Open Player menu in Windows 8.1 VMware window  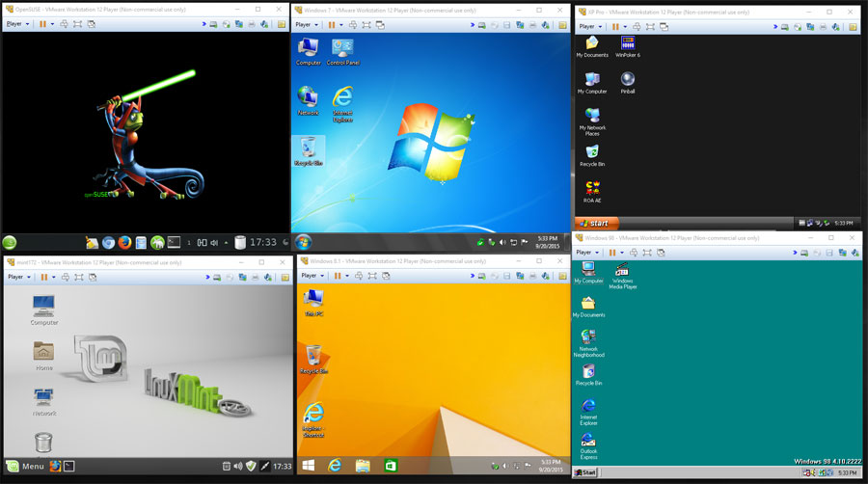click(312, 276)
